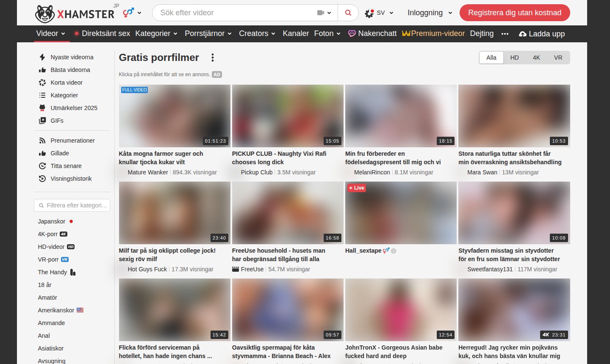610x364 pixels.
Task: Click the list icon beside Kategorier sidebar
Action: (42, 95)
